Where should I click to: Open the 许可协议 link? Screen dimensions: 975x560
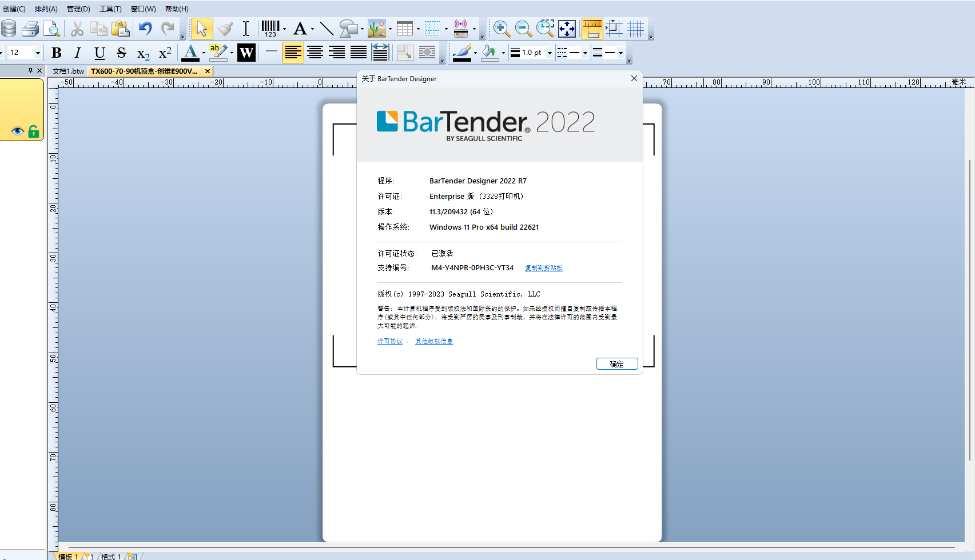coord(390,341)
